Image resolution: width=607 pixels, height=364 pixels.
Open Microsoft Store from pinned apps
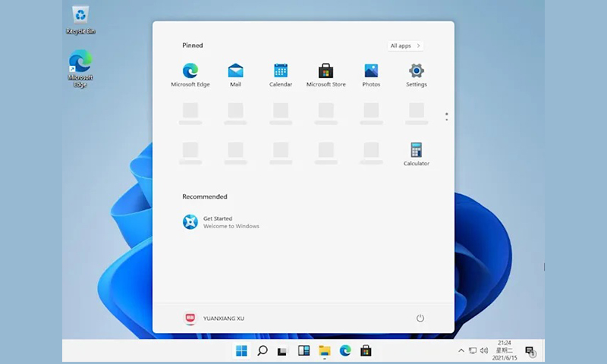[x=326, y=75]
